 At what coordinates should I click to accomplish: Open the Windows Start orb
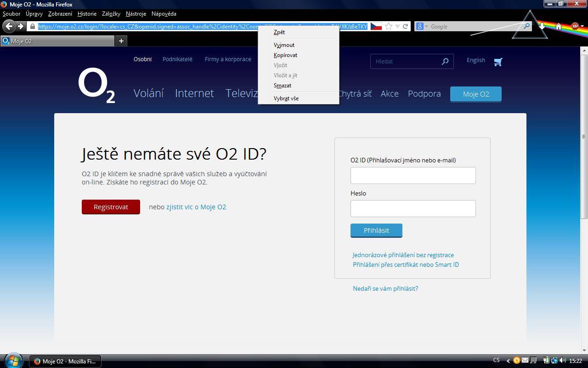pyautogui.click(x=13, y=360)
